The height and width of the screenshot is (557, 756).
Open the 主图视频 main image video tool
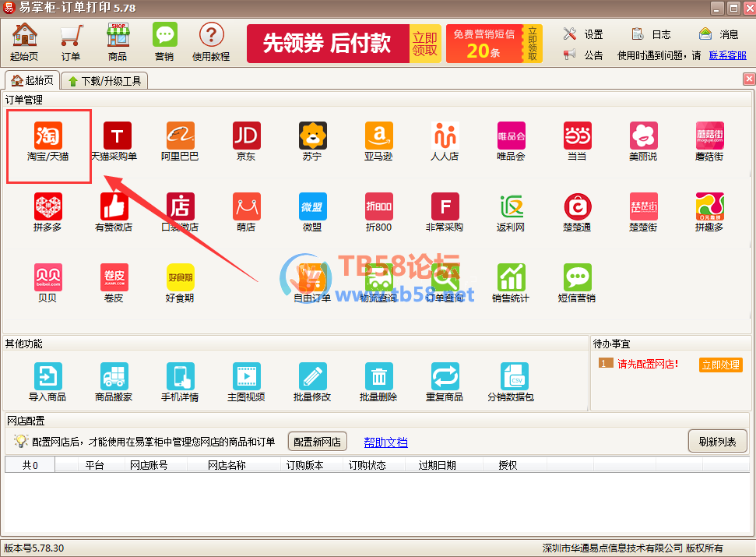pyautogui.click(x=246, y=382)
